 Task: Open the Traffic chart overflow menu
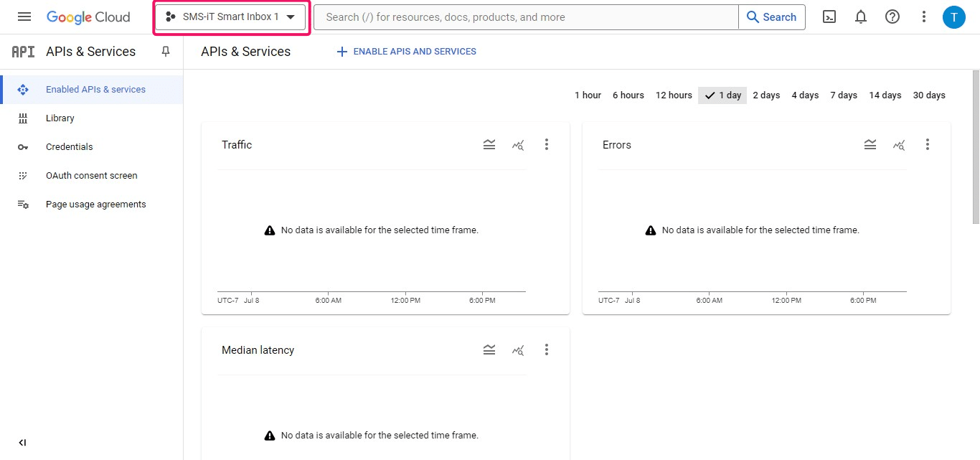coord(547,144)
